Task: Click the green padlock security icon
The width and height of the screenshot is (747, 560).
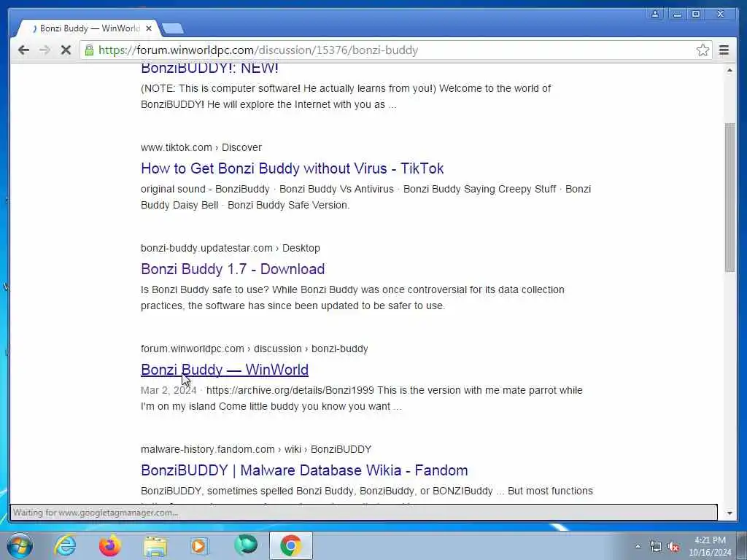Action: (x=89, y=50)
